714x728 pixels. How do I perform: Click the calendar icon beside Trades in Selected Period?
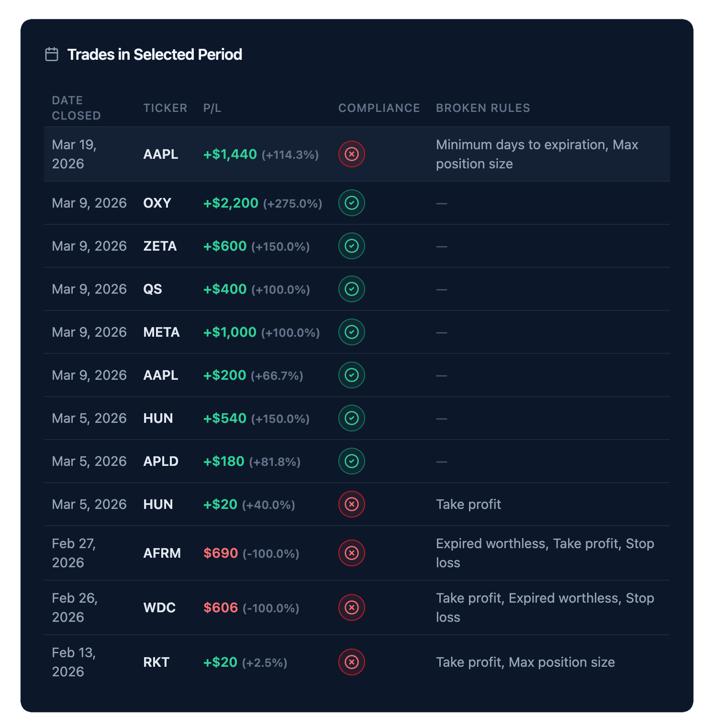[52, 54]
